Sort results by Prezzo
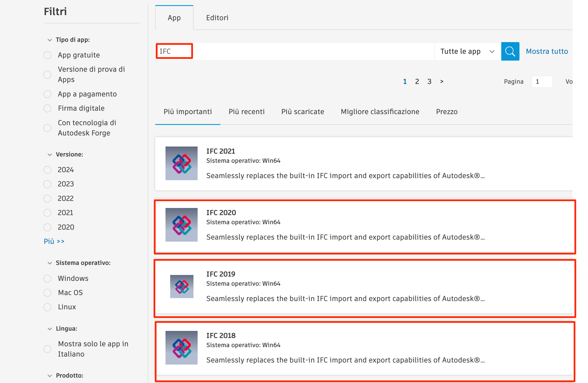The width and height of the screenshot is (588, 383). click(447, 112)
